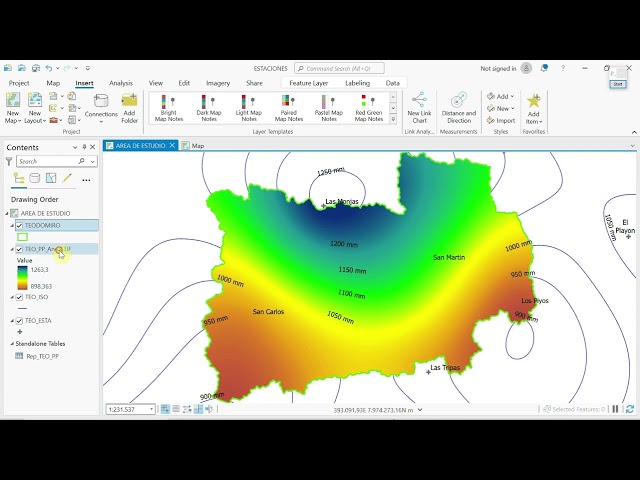Viewport: 640px width, 480px height.
Task: Toggle TEO_ISO layer visibility checkbox
Action: click(19, 297)
